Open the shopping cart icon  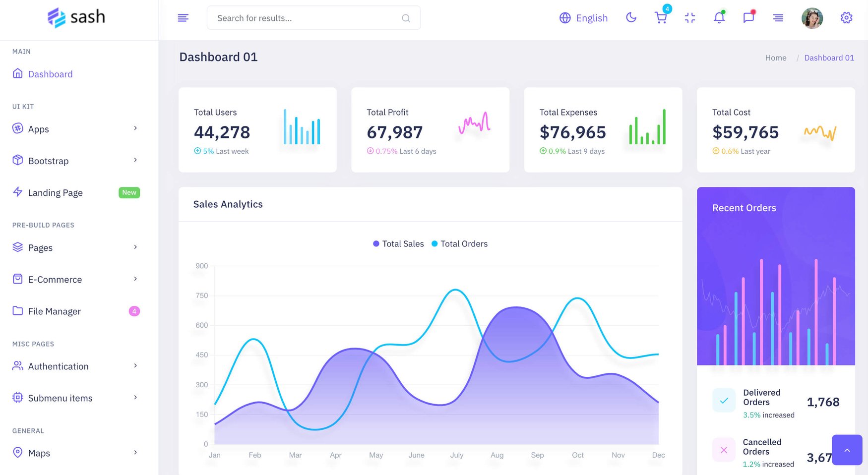click(661, 18)
